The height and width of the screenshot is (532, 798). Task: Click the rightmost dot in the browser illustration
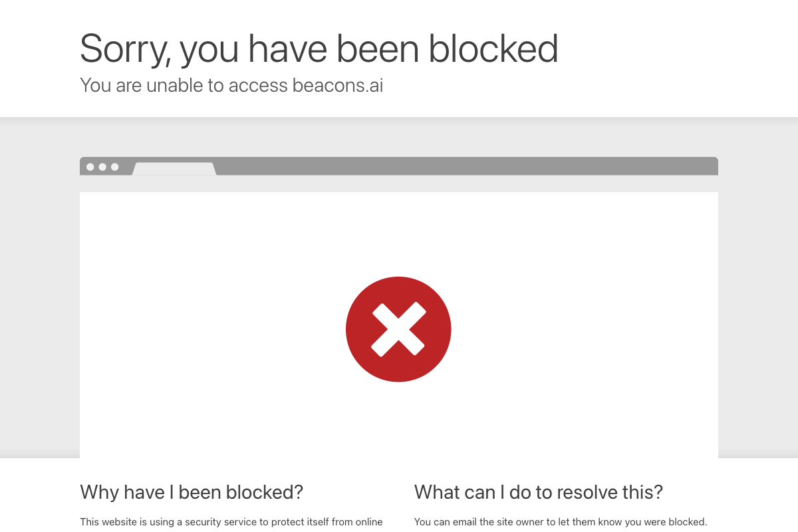[114, 167]
